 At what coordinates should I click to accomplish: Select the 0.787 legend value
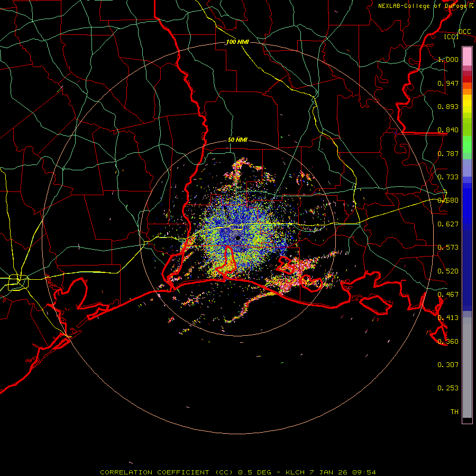tap(448, 153)
